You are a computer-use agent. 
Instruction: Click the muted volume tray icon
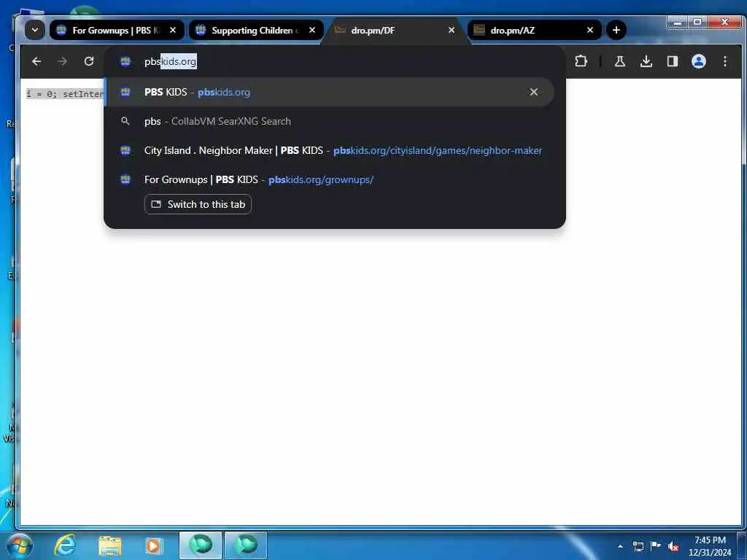(x=673, y=547)
